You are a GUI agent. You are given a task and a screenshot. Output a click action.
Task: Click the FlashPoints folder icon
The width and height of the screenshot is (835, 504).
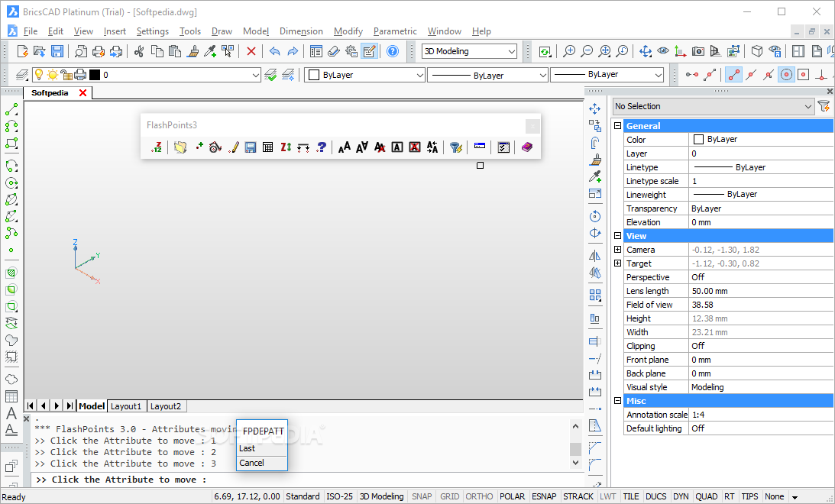[180, 147]
